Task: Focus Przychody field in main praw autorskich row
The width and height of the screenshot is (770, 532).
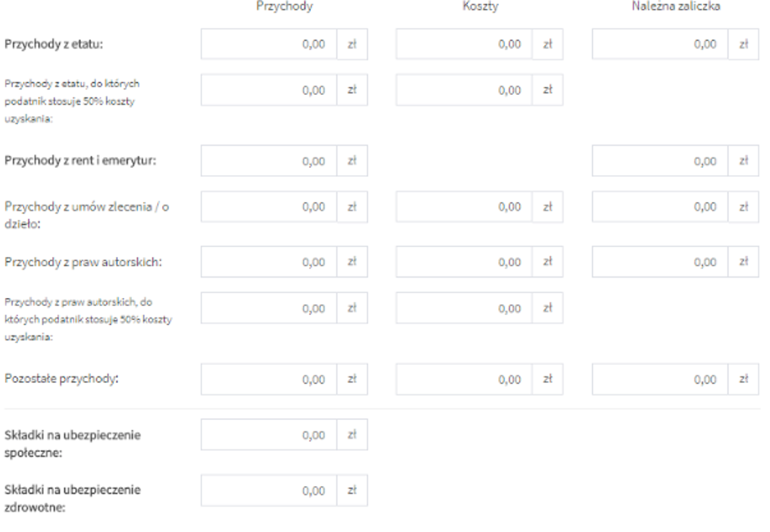Action: (268, 262)
